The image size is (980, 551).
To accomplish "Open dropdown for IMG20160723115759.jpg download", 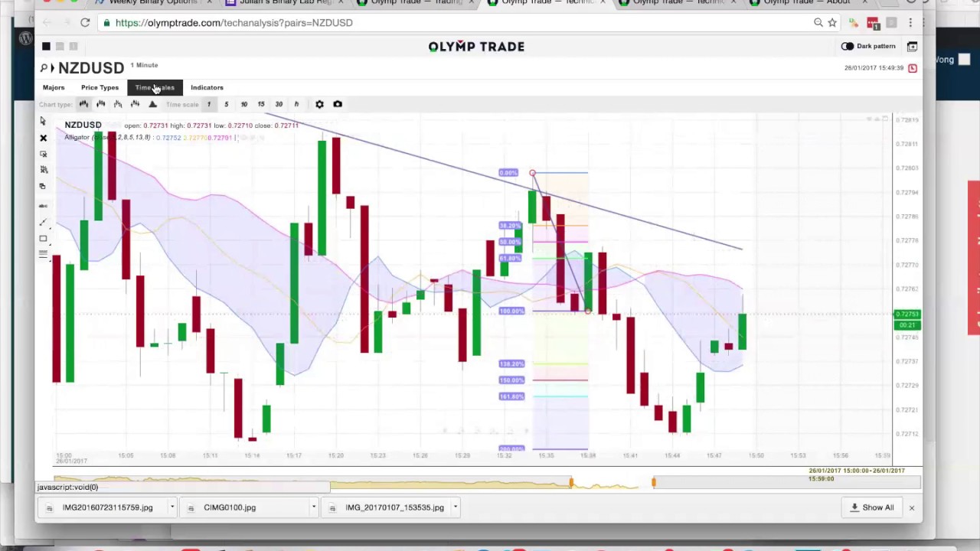I will (x=172, y=507).
